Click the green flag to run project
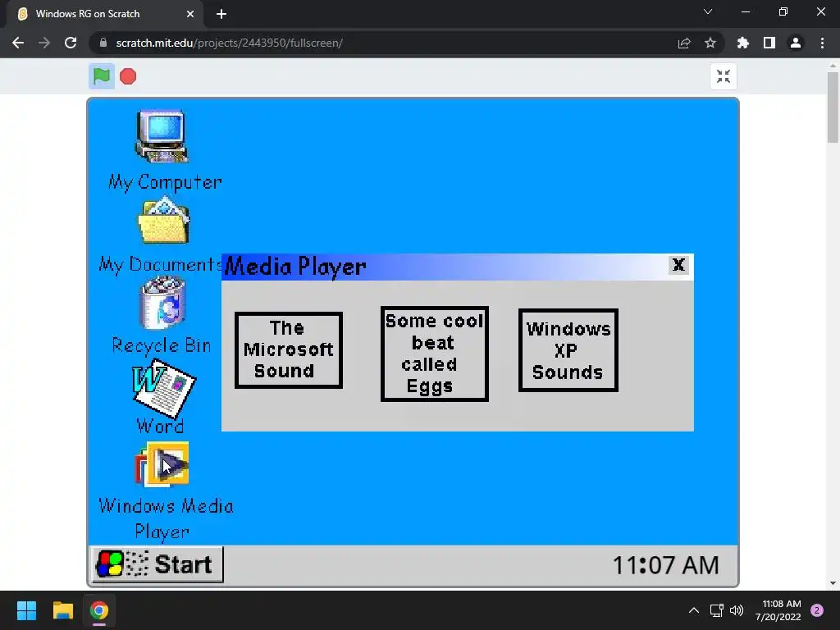The width and height of the screenshot is (840, 630). click(101, 76)
